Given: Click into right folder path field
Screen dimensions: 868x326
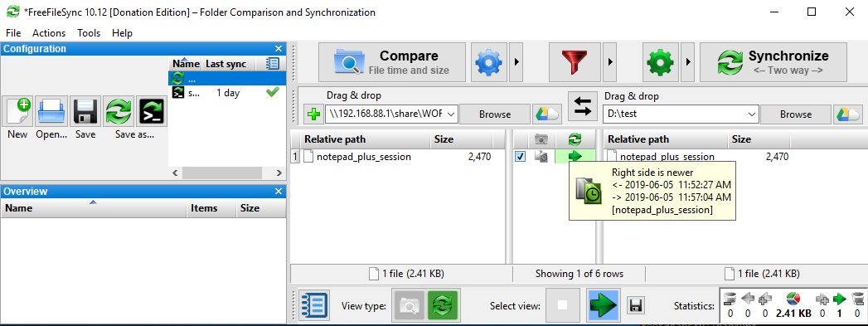Looking at the screenshot, I should pos(674,114).
